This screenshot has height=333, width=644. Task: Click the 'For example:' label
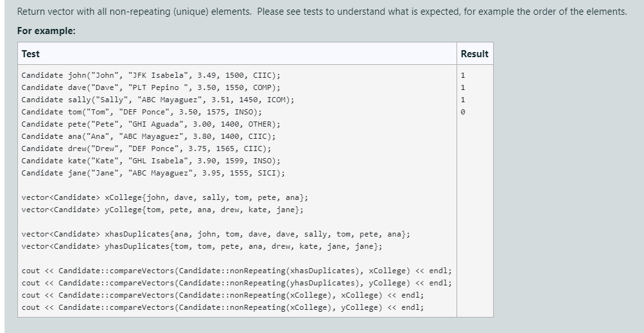tap(46, 32)
